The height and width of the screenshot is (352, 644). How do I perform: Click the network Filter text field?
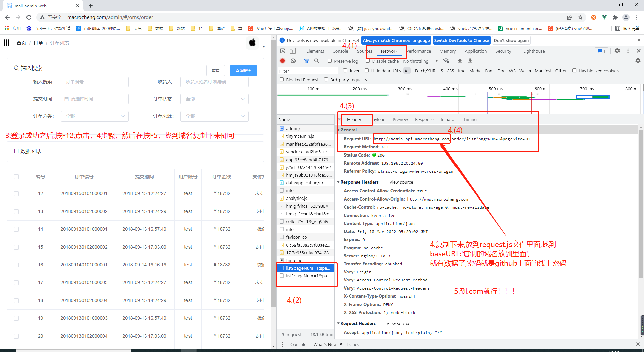308,71
